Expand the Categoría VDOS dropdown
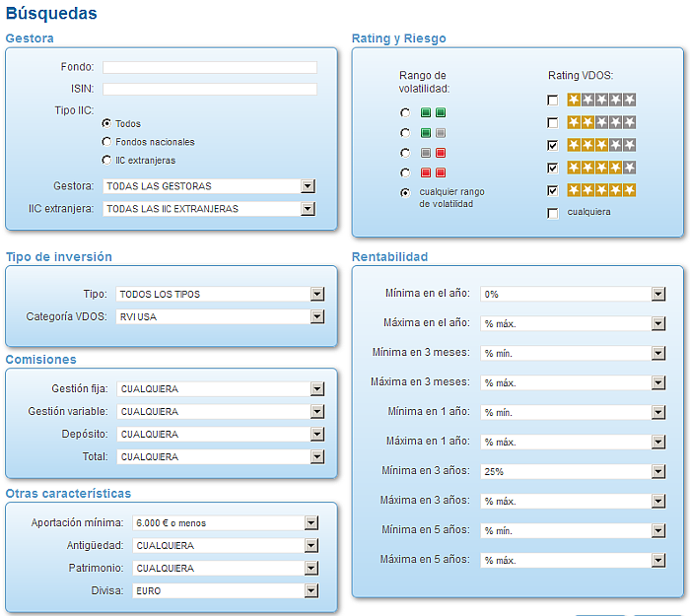This screenshot has height=616, width=690. point(316,317)
